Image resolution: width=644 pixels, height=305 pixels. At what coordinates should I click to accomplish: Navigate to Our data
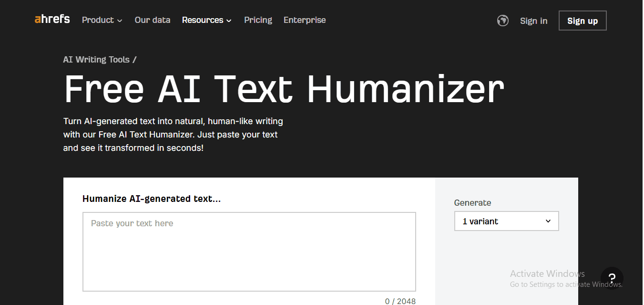(152, 20)
